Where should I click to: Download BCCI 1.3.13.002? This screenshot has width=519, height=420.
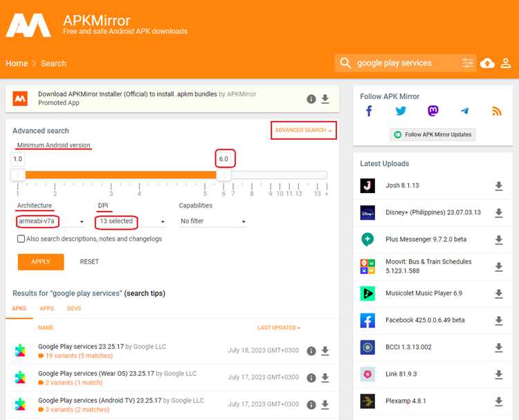point(499,347)
